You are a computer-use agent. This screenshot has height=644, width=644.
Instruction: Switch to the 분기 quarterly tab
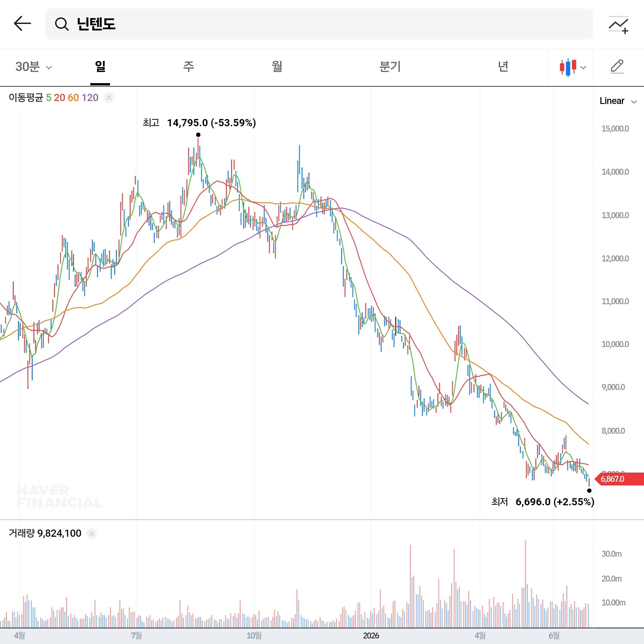(390, 66)
